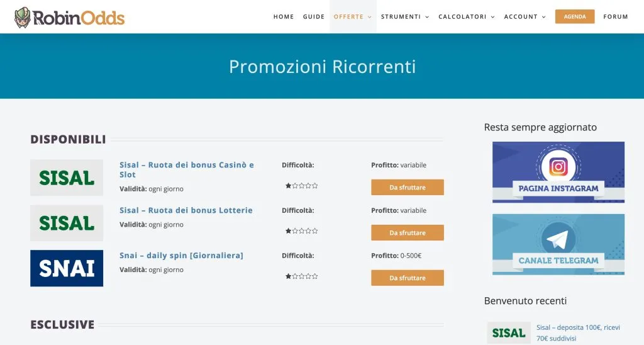Click the RobinOdds mascot logo icon
Screen dimensions: 644x345
pyautogui.click(x=23, y=17)
